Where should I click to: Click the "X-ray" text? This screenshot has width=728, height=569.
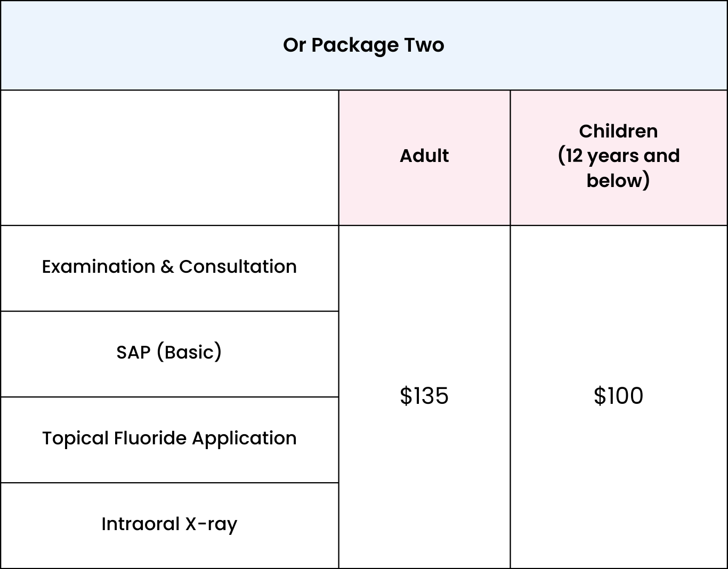(211, 524)
